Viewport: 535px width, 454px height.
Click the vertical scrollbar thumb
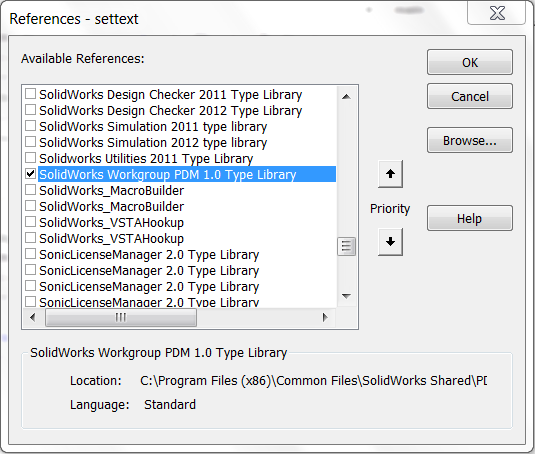pos(346,246)
